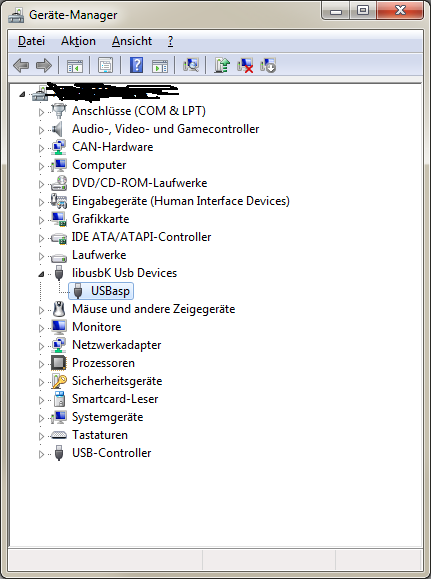Open Properties via toolbar icon
Image resolution: width=431 pixels, height=579 pixels.
[105, 65]
